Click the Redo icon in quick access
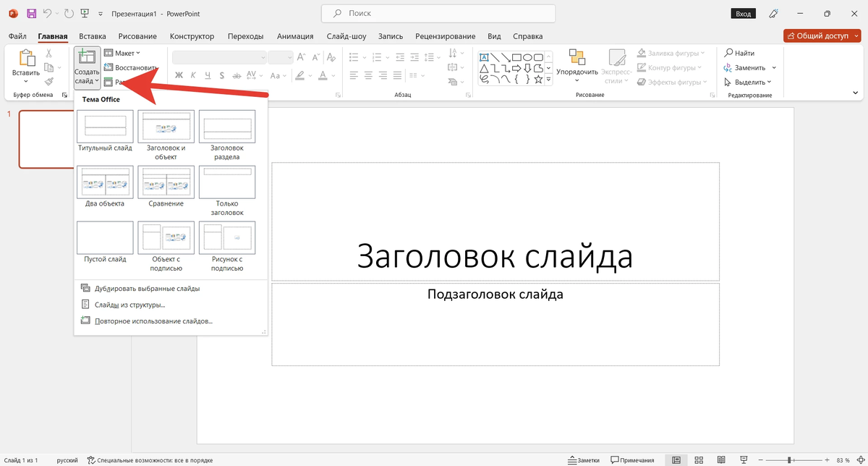 (x=69, y=14)
